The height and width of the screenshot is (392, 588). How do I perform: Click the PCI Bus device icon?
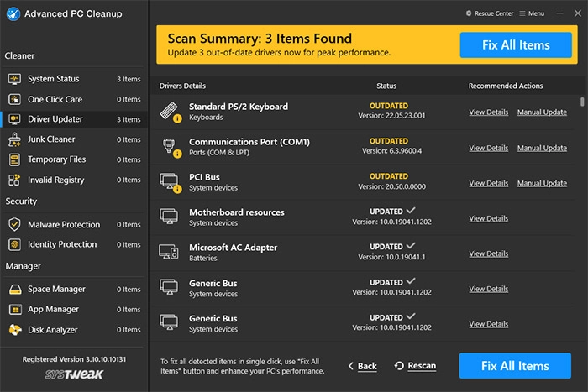(170, 182)
